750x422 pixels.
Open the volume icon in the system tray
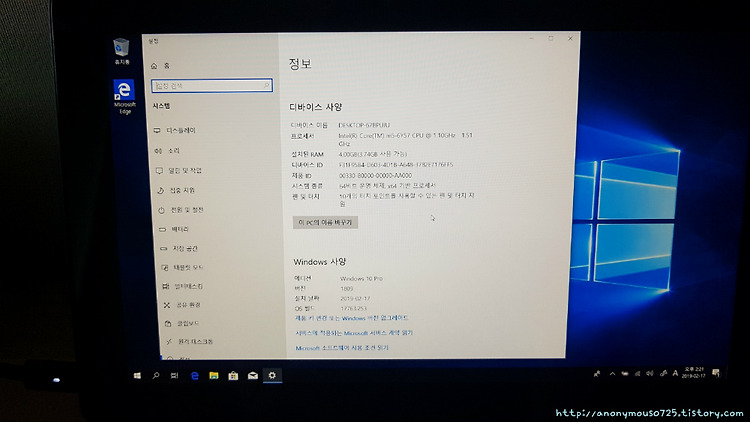click(650, 374)
